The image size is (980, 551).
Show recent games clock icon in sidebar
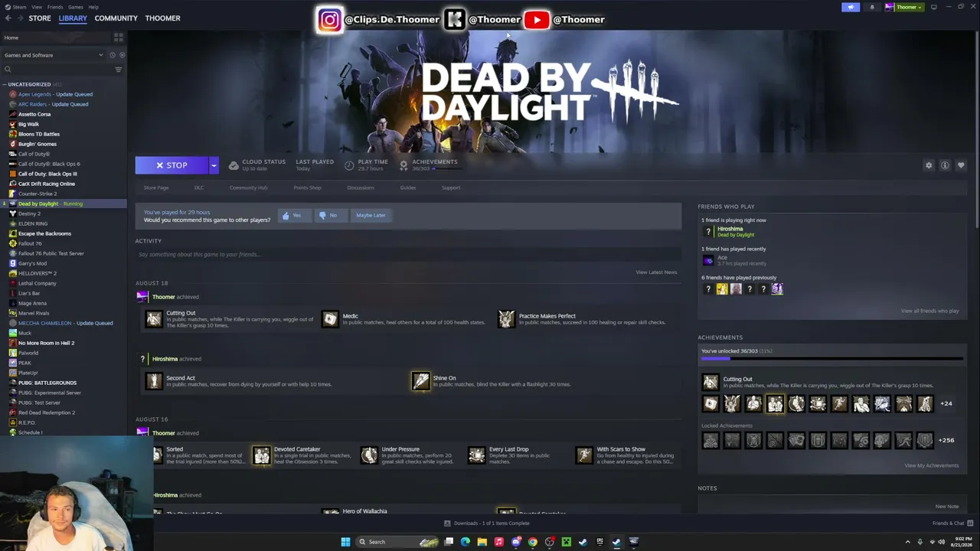[x=112, y=55]
